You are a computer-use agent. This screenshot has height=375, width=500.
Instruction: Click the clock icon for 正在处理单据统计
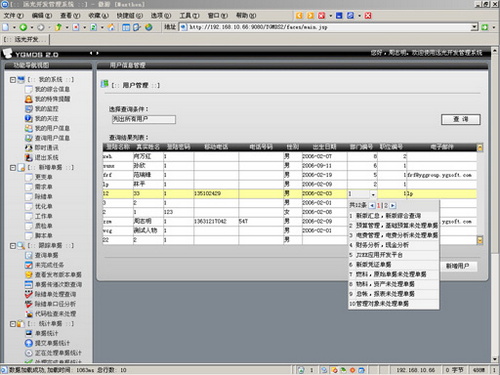29,353
